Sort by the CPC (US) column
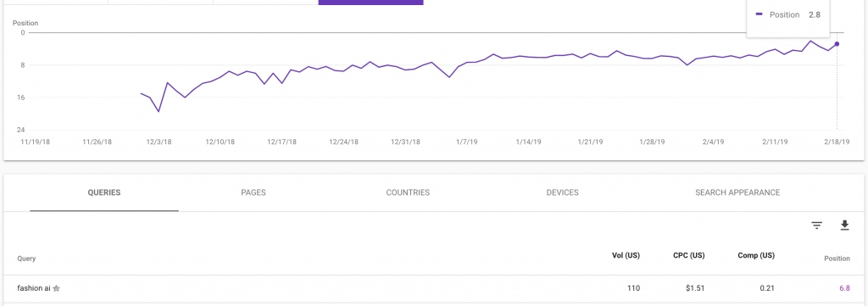 click(688, 256)
